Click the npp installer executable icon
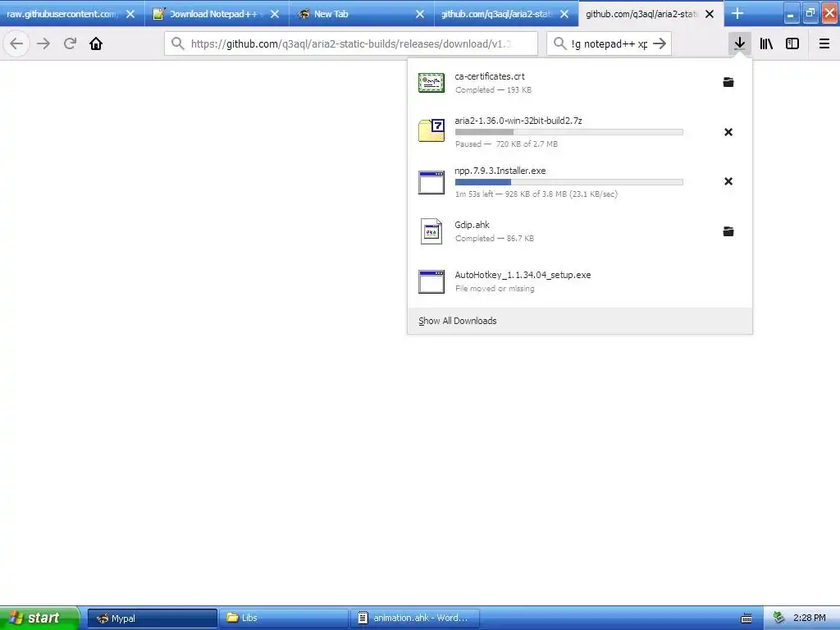This screenshot has width=840, height=630. (431, 182)
